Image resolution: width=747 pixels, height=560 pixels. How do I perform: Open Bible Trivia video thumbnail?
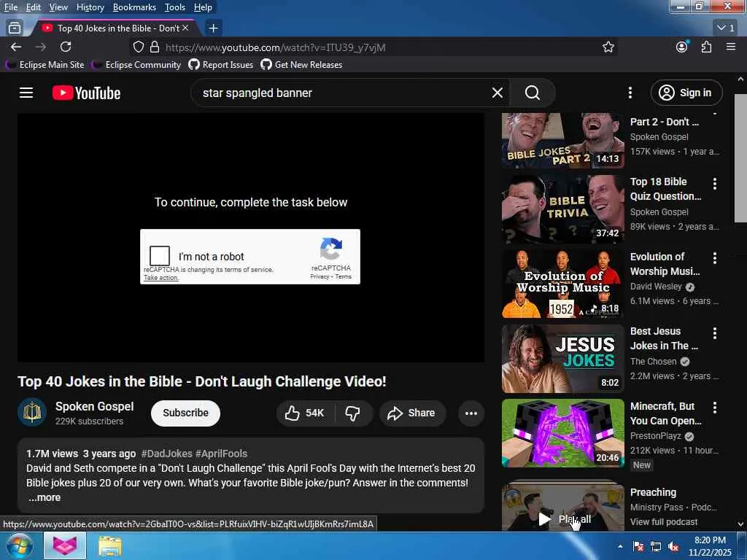(x=562, y=209)
